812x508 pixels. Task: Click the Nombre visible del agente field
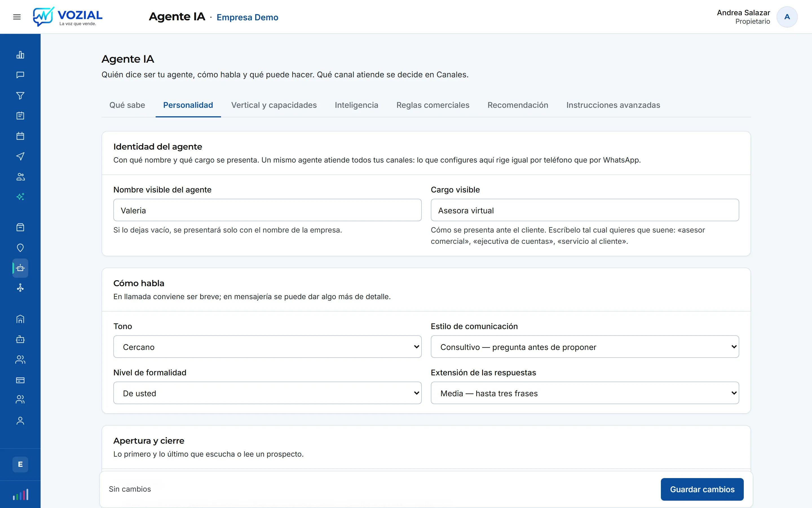click(x=267, y=210)
